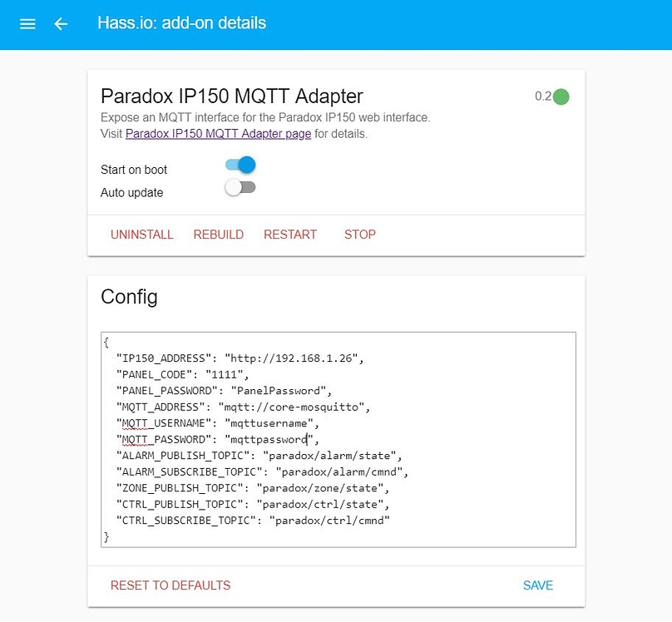Click the PANEL_CODE value 1111

coord(225,374)
